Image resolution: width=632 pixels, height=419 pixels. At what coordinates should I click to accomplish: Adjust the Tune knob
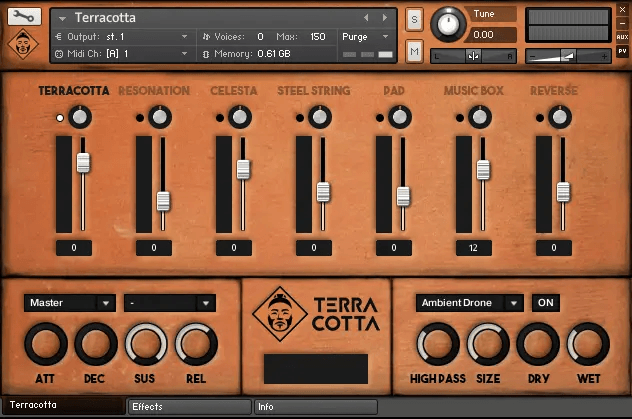(448, 24)
